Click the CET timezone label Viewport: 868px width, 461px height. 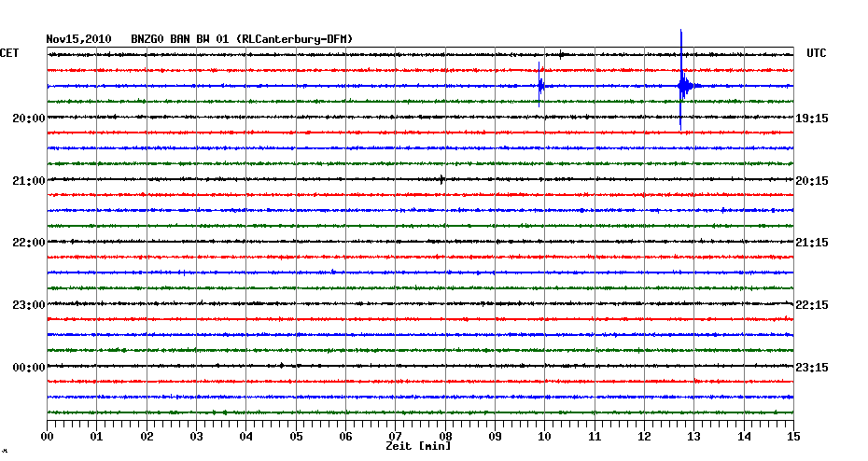(10, 54)
